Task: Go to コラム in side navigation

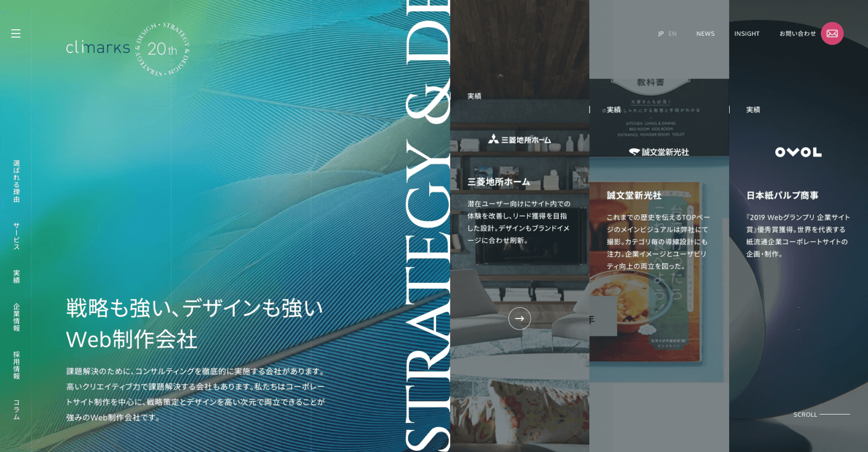Action: click(x=16, y=410)
